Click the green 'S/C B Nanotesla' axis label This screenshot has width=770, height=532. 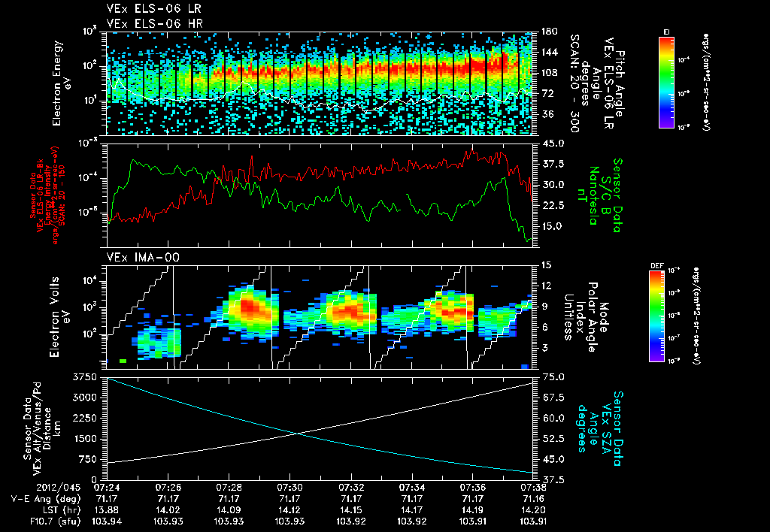[x=599, y=195]
